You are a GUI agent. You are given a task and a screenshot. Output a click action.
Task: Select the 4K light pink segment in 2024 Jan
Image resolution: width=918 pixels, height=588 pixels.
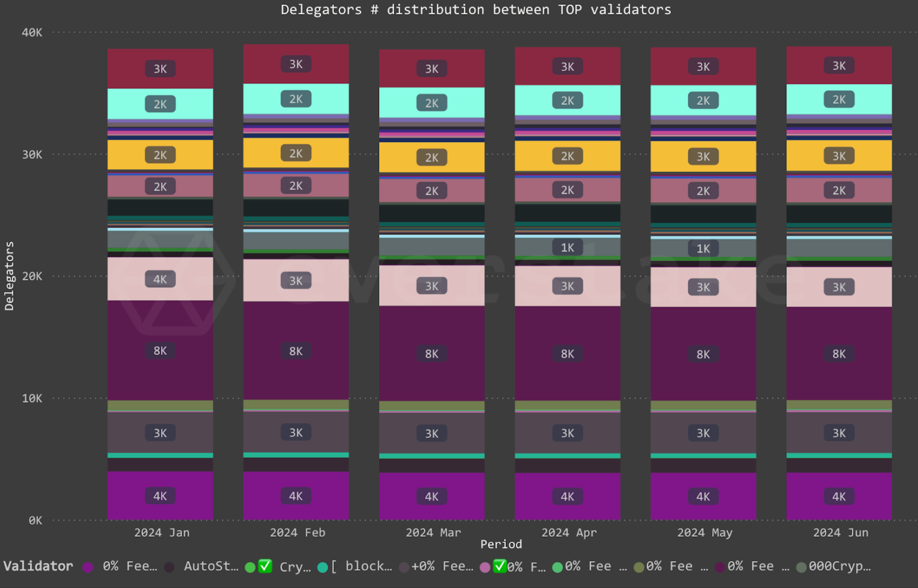click(160, 279)
